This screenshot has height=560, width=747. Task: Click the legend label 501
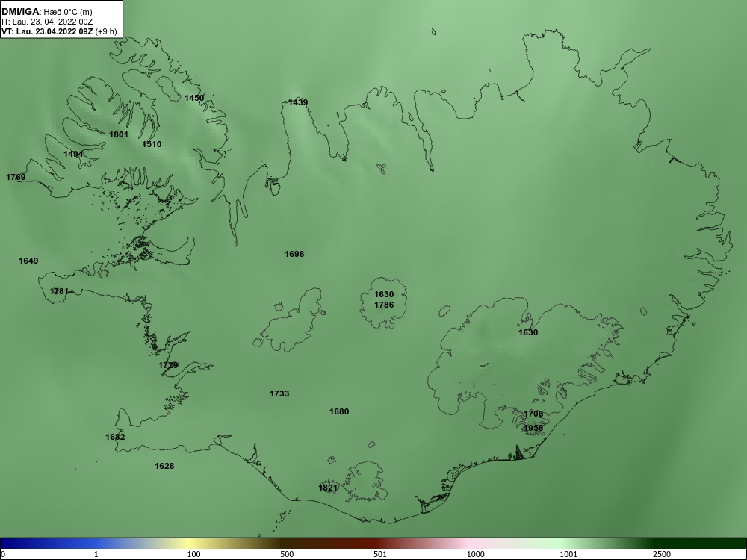pyautogui.click(x=380, y=554)
